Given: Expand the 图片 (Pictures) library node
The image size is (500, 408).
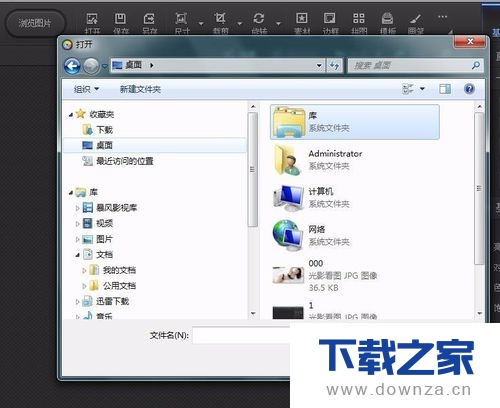Looking at the screenshot, I should pyautogui.click(x=77, y=239).
